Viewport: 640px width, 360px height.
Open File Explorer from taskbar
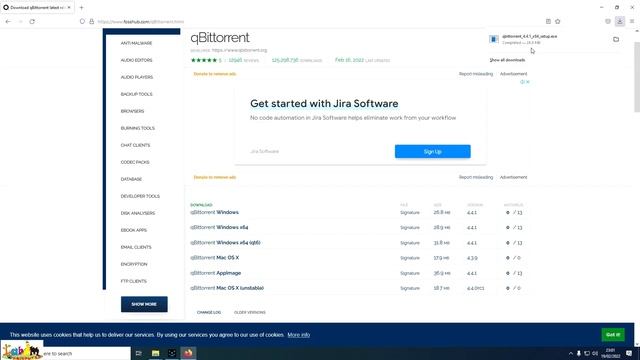tap(156, 353)
